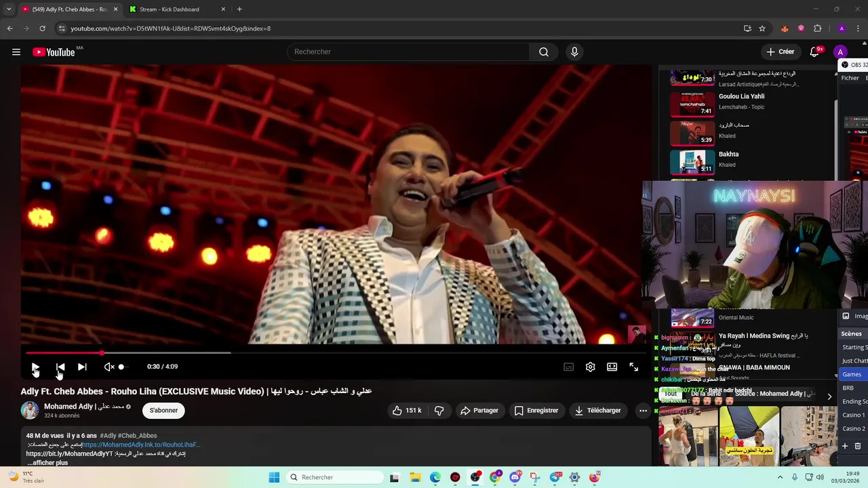Open Firefox from taskbar

click(595, 477)
